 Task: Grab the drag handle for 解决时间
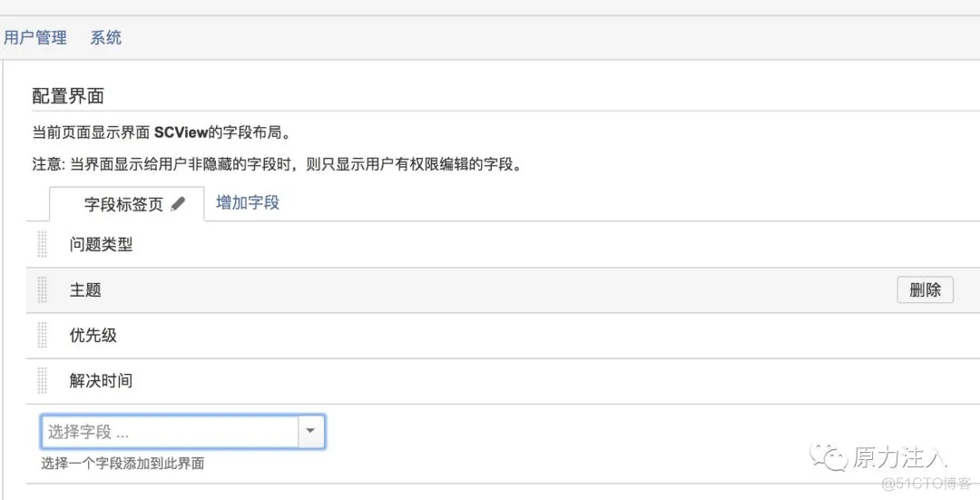click(x=42, y=380)
